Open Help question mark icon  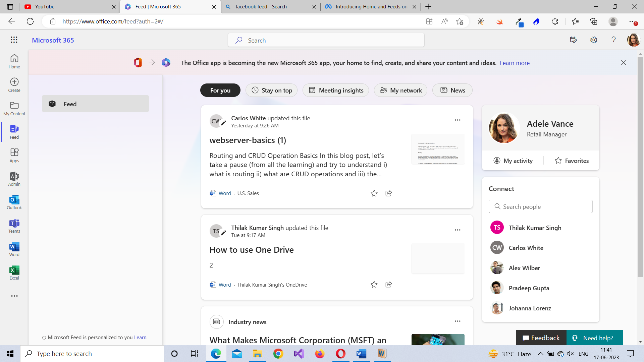click(613, 40)
